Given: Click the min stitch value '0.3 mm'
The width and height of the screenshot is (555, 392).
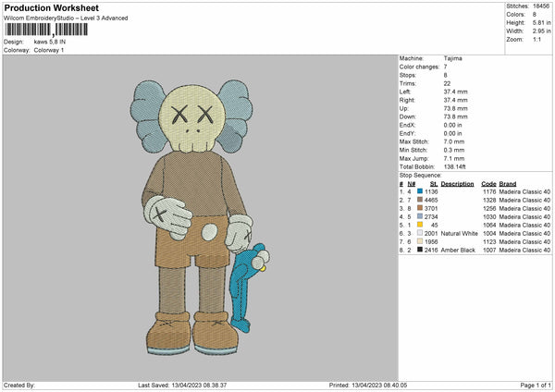Looking at the screenshot, I should click(454, 150).
